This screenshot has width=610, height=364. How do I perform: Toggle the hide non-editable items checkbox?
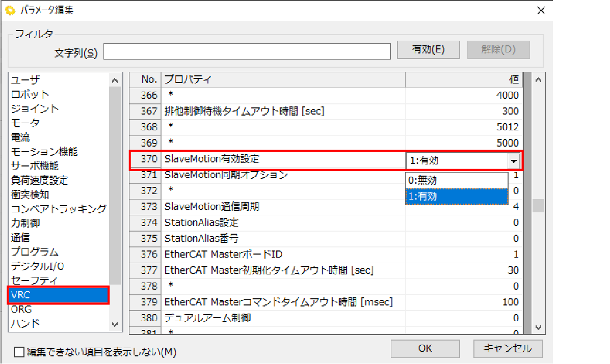tap(19, 352)
